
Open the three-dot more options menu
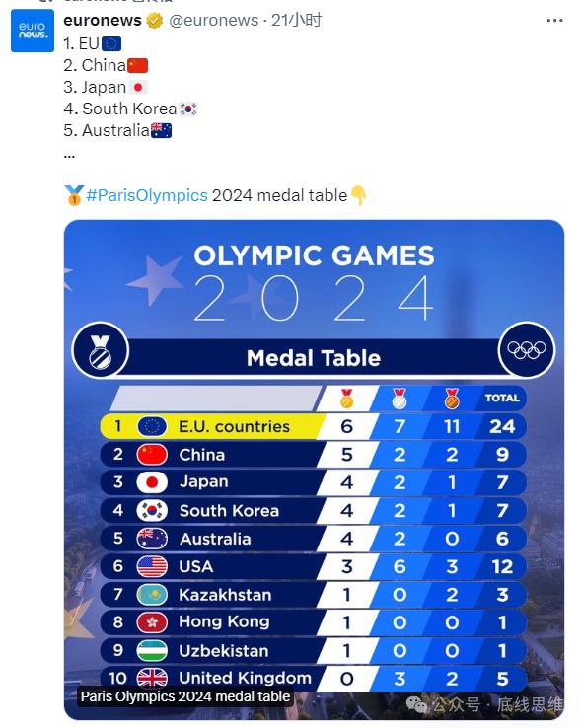554,21
